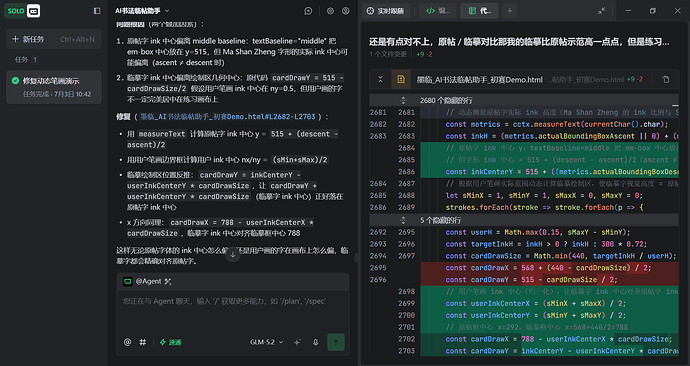Screen dimensions: 690x366
Task: Open the Demo.html#L2682-L2703 link
Action: [x=228, y=117]
